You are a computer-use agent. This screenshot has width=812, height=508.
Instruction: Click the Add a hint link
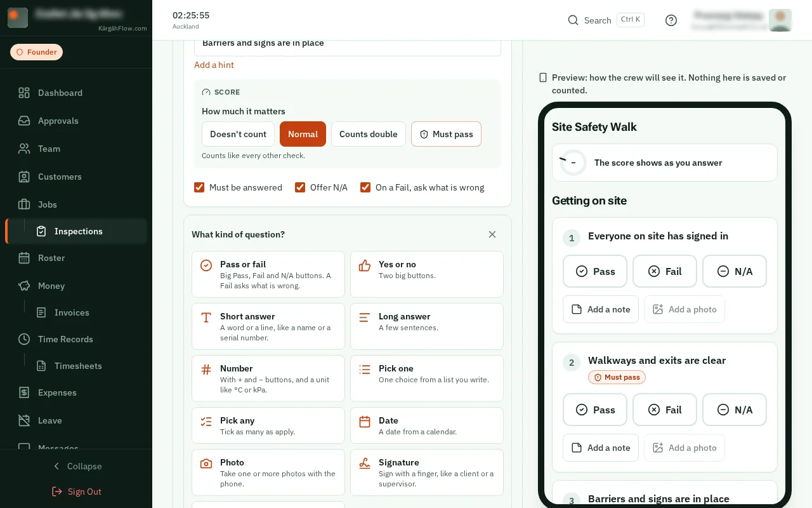tap(214, 65)
